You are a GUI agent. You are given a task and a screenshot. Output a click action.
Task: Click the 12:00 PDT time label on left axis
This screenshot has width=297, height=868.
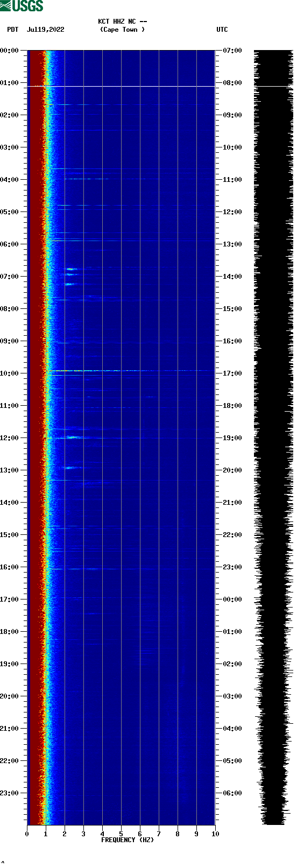pos(10,438)
